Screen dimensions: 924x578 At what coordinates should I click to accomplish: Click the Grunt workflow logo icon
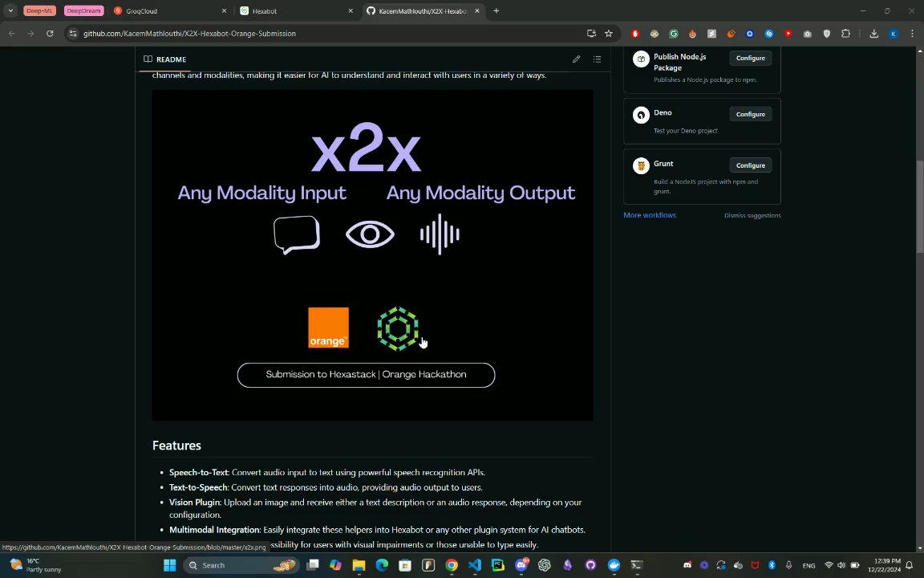(x=641, y=165)
